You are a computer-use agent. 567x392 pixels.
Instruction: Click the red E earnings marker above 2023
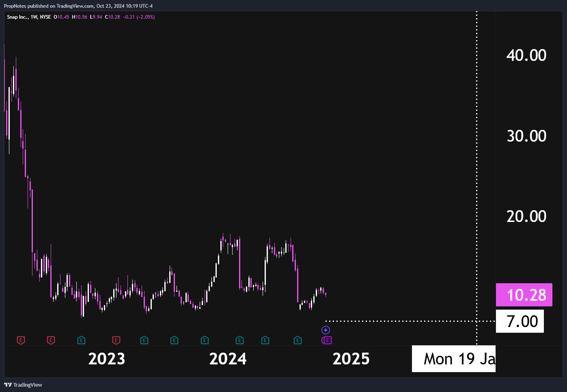coord(116,340)
